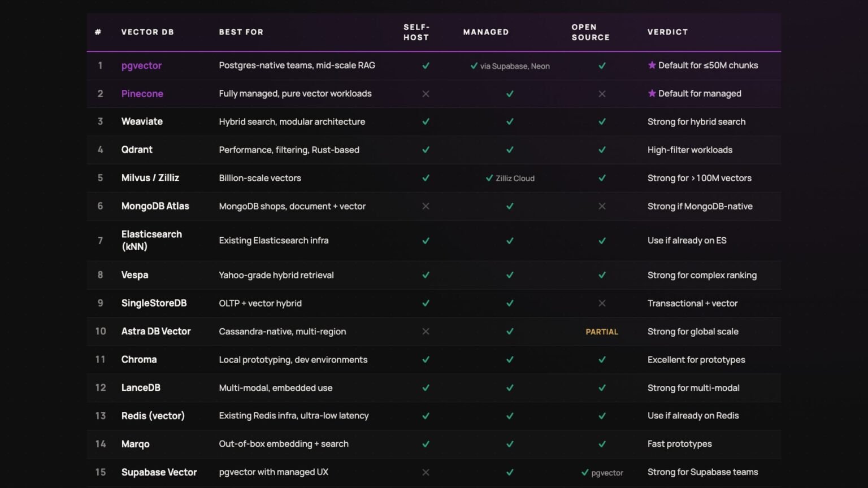Click 'Excellent for prototypes' verdict
This screenshot has height=488, width=868.
point(696,360)
